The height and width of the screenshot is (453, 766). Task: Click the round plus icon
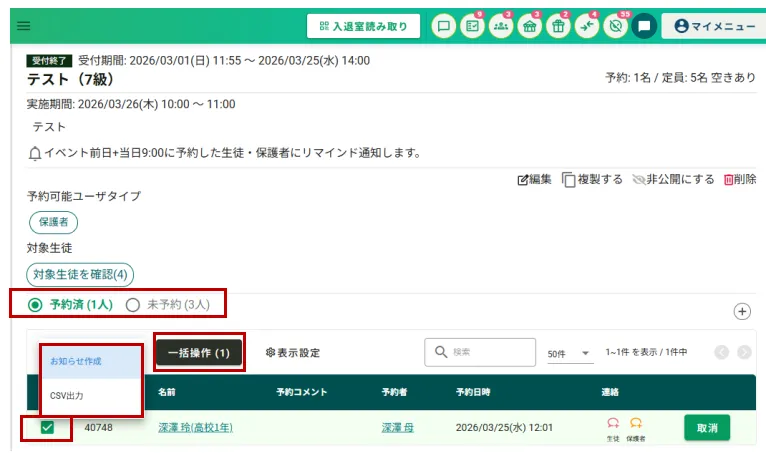[742, 311]
